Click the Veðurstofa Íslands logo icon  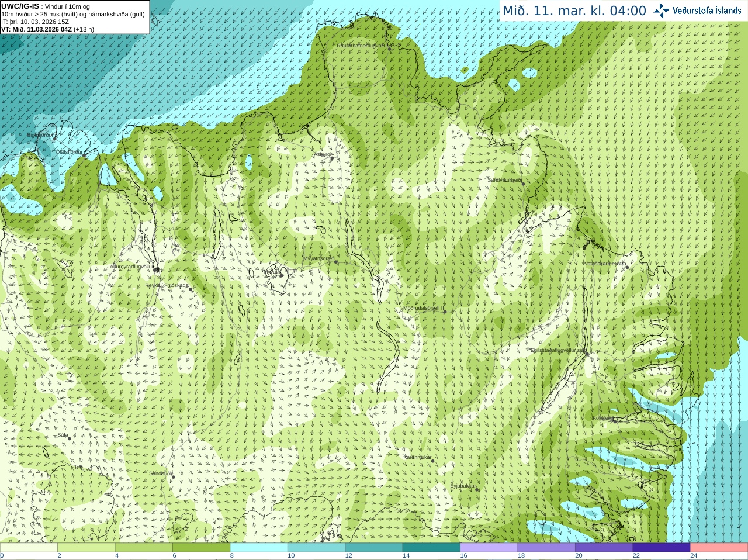662,11
